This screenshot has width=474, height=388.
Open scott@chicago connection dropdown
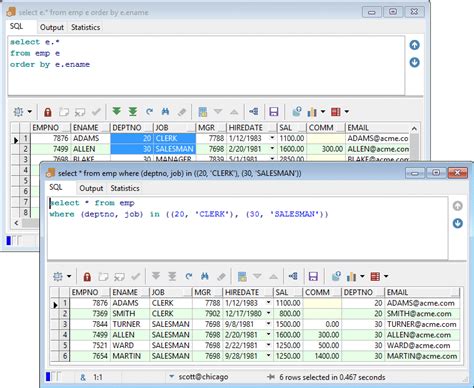pos(172,377)
